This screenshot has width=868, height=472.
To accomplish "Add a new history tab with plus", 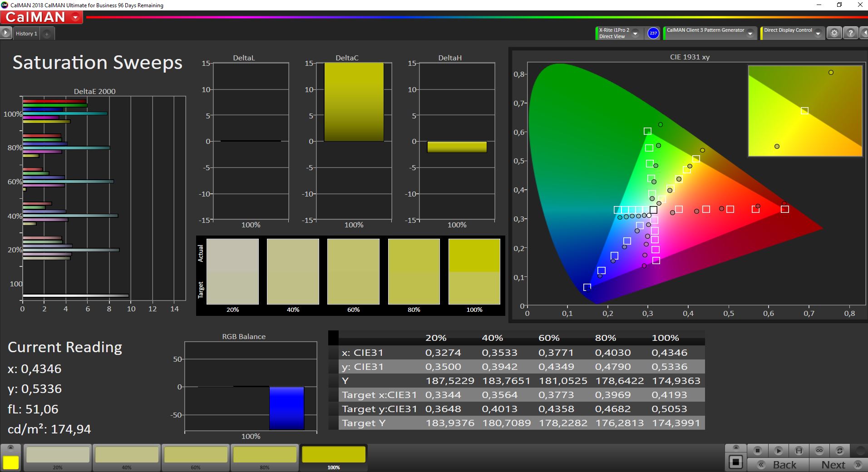I will point(47,34).
